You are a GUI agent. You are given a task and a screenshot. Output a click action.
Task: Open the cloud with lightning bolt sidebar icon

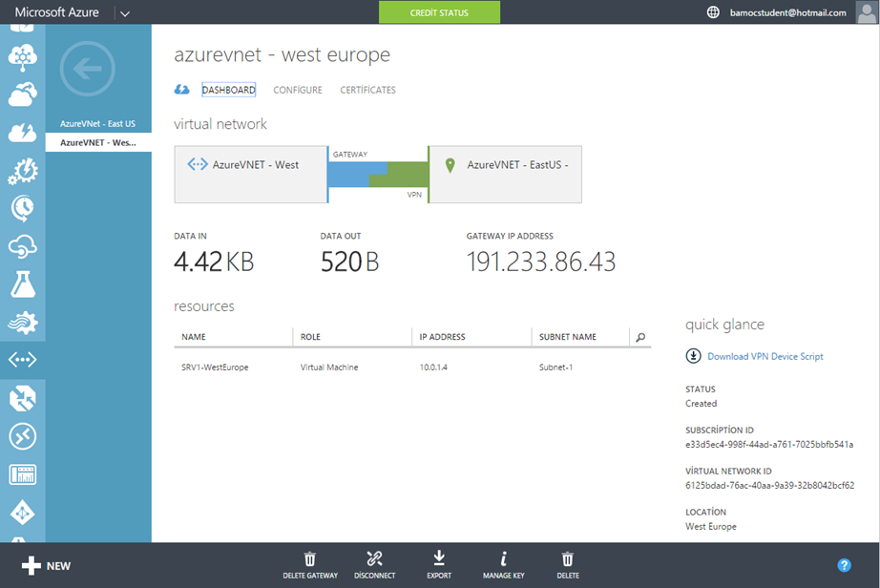[23, 133]
